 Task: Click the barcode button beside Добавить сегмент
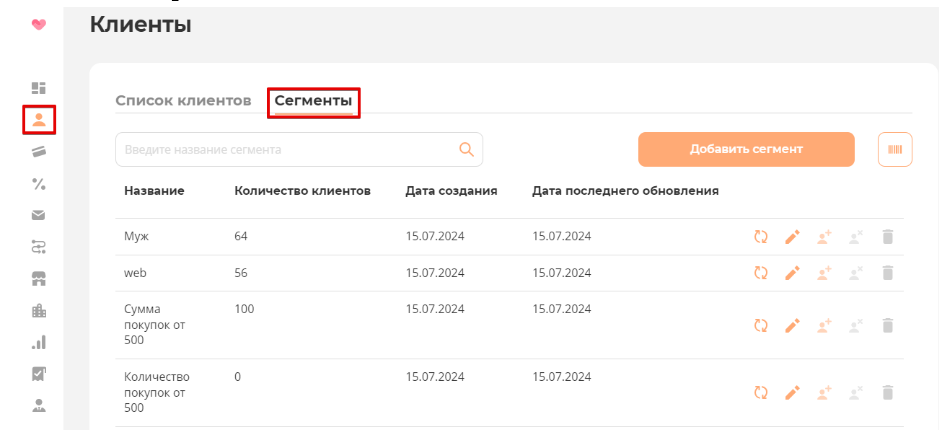click(x=894, y=150)
